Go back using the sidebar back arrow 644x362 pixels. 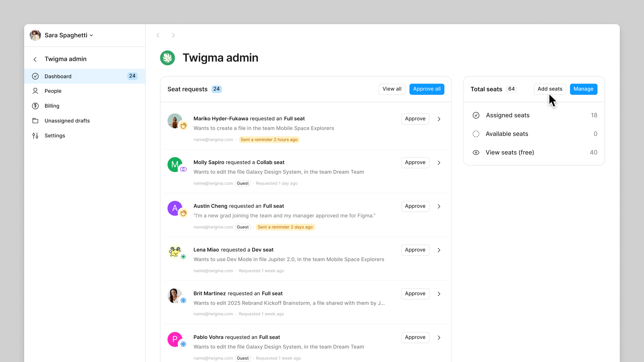point(35,59)
